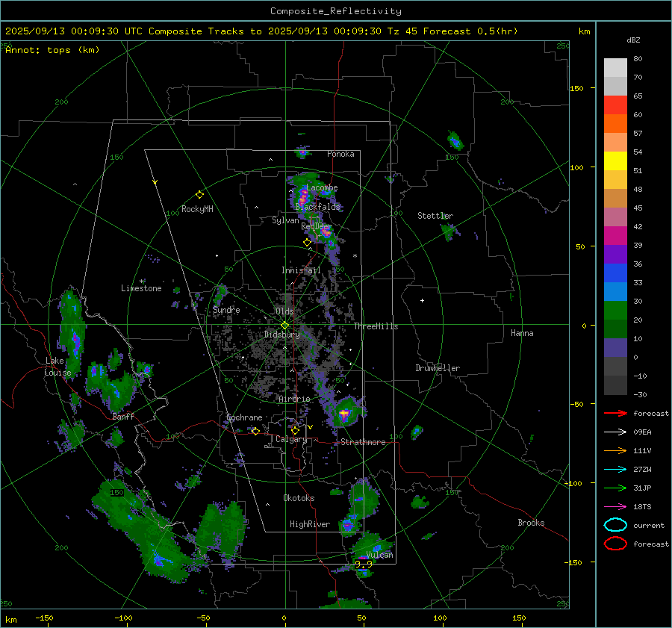Select the red forecast ellipse legend icon

pyautogui.click(x=615, y=544)
